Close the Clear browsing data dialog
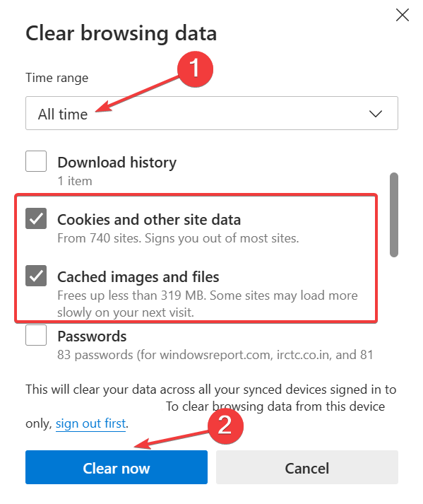 pos(402,15)
